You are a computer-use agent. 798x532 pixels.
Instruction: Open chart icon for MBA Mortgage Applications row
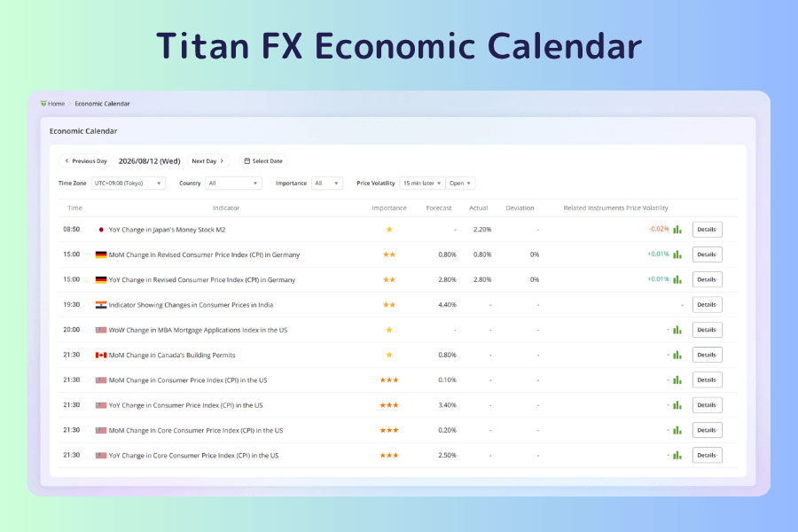(677, 330)
